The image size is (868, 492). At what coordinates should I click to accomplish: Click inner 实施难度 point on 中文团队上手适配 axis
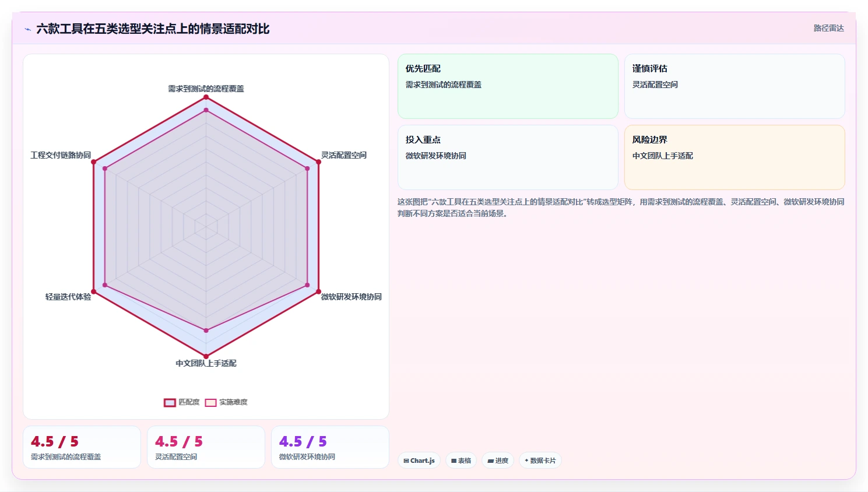point(206,331)
